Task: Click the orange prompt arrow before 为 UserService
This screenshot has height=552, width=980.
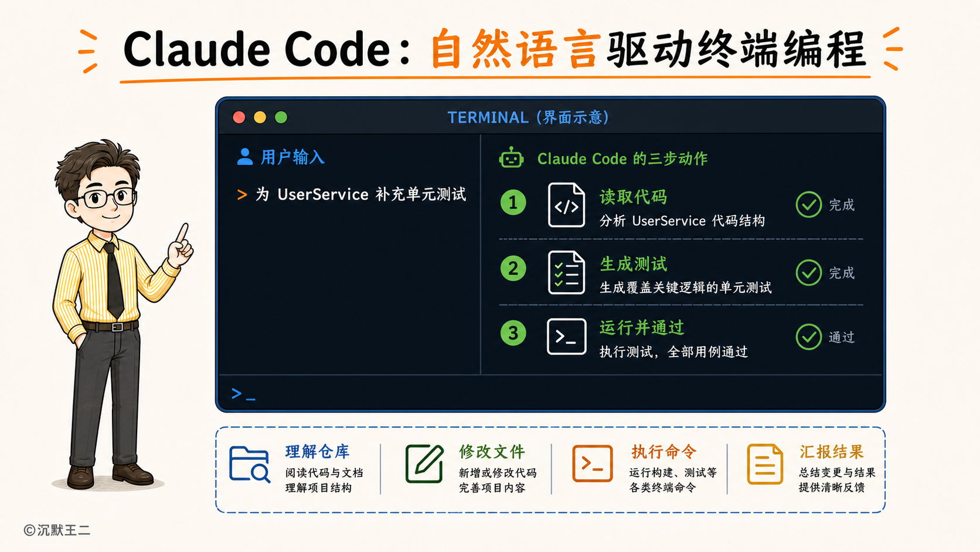Action: click(242, 195)
